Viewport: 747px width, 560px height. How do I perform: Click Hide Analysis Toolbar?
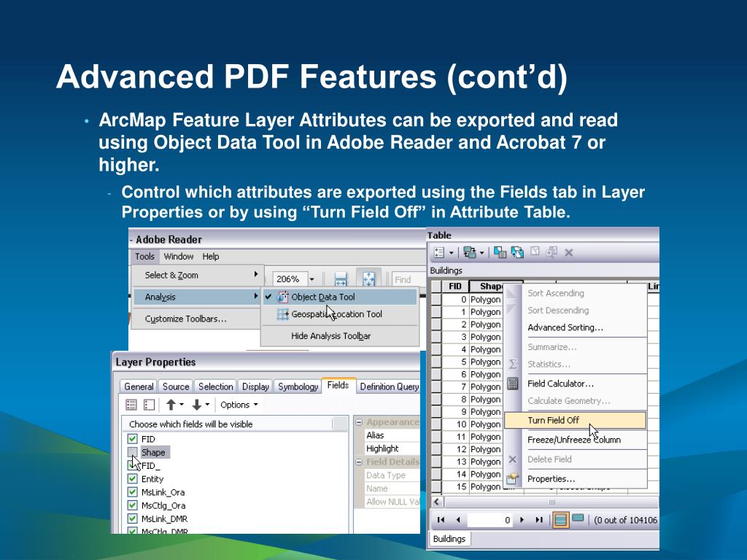click(340, 335)
